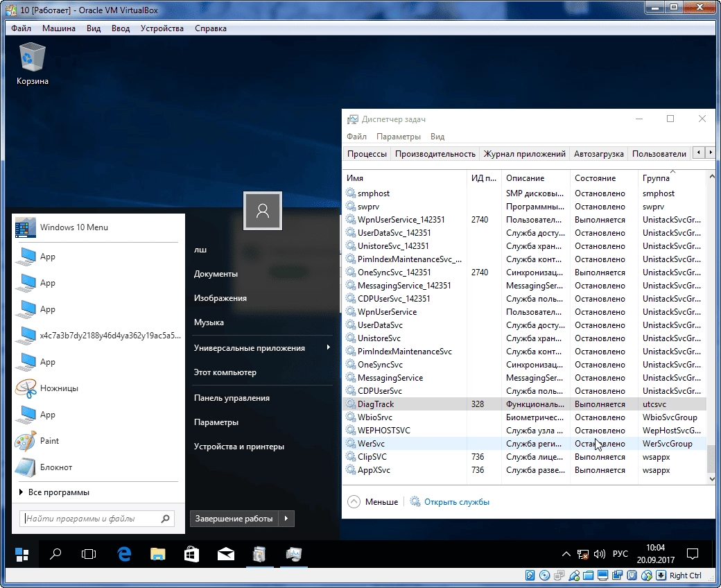Switch to Производительность tab
Screen dimensions: 721x588
point(435,153)
